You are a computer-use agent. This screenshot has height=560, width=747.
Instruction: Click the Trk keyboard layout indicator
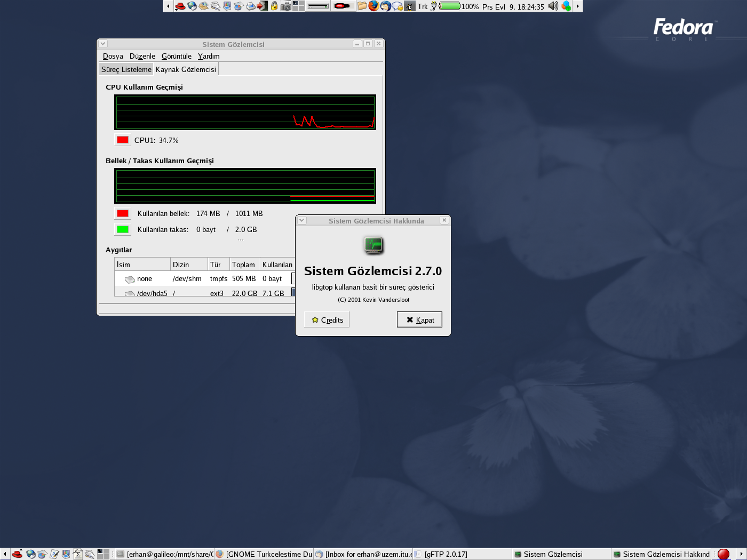pyautogui.click(x=423, y=6)
